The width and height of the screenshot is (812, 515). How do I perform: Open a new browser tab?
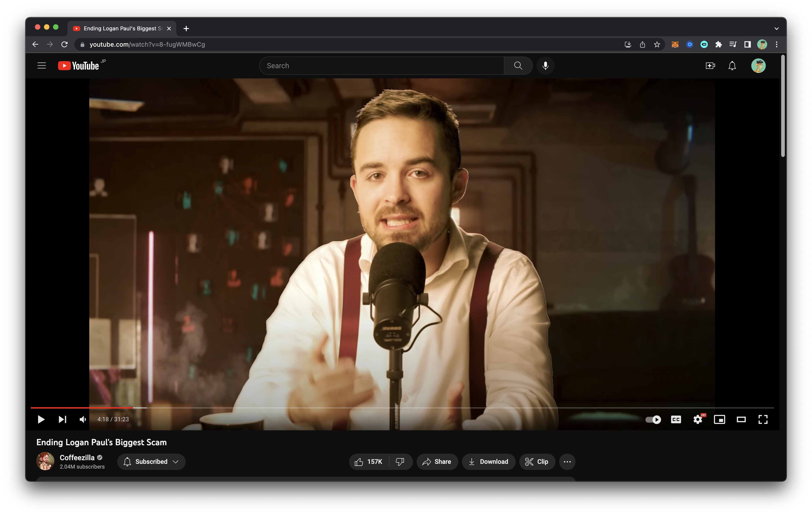[186, 29]
